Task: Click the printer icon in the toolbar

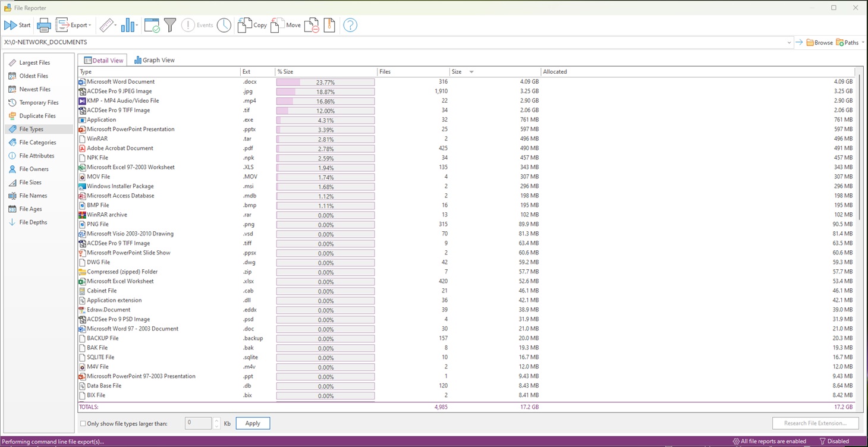Action: (43, 25)
